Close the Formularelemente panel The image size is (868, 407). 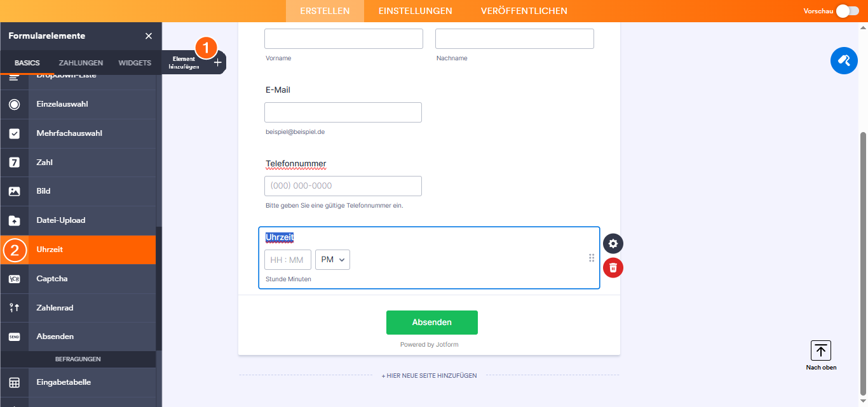[149, 36]
